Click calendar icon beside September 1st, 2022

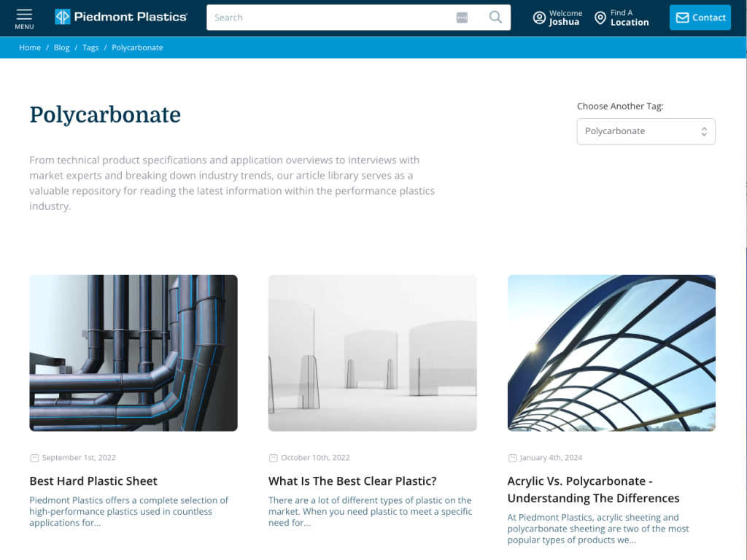point(34,458)
